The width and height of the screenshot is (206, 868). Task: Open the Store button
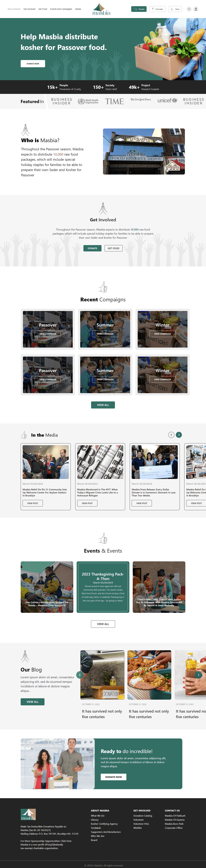(175, 9)
